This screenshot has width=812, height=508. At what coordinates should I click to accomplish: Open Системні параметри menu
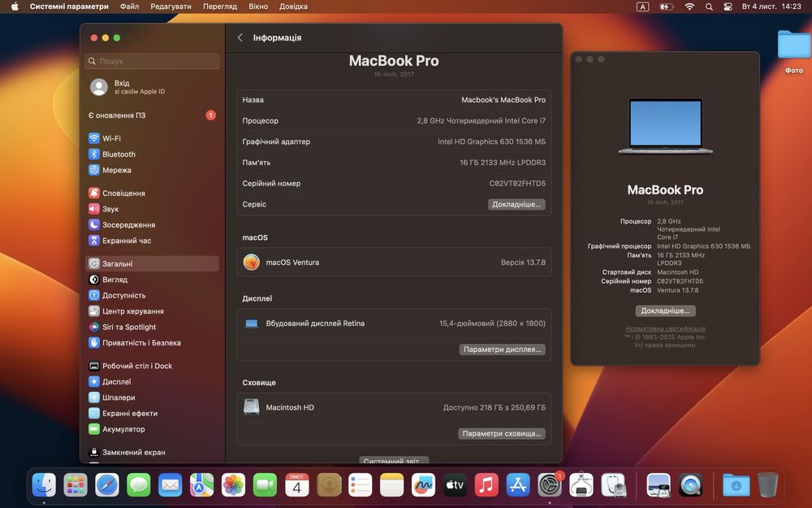pos(69,7)
